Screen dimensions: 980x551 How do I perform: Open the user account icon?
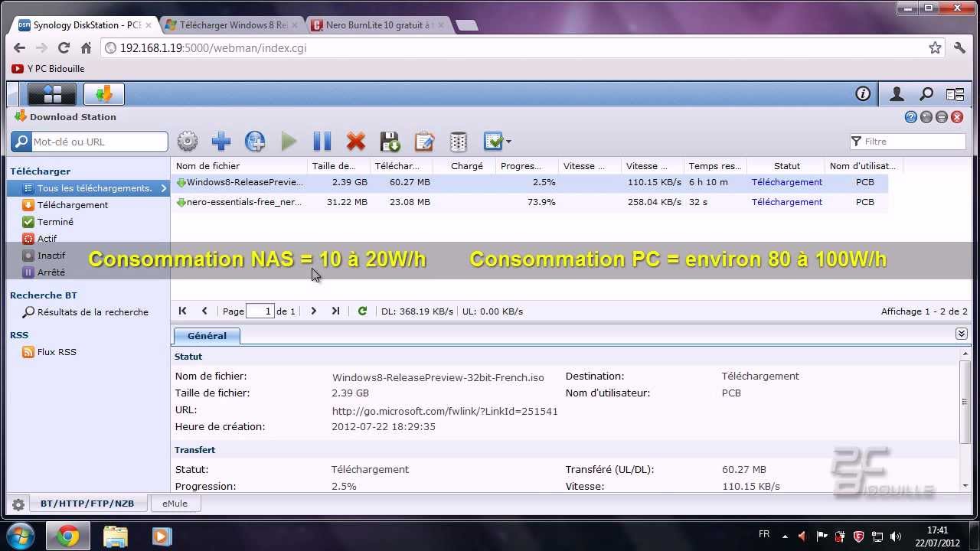[897, 94]
